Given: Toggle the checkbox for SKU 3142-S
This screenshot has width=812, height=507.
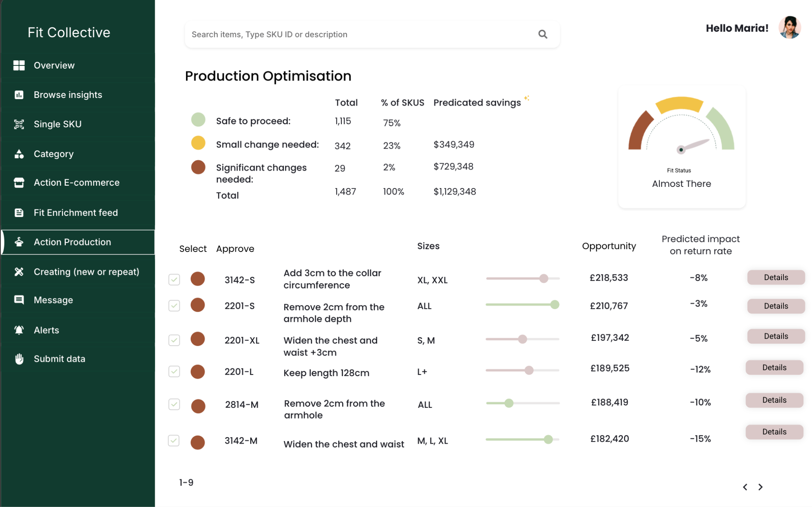Looking at the screenshot, I should tap(174, 279).
